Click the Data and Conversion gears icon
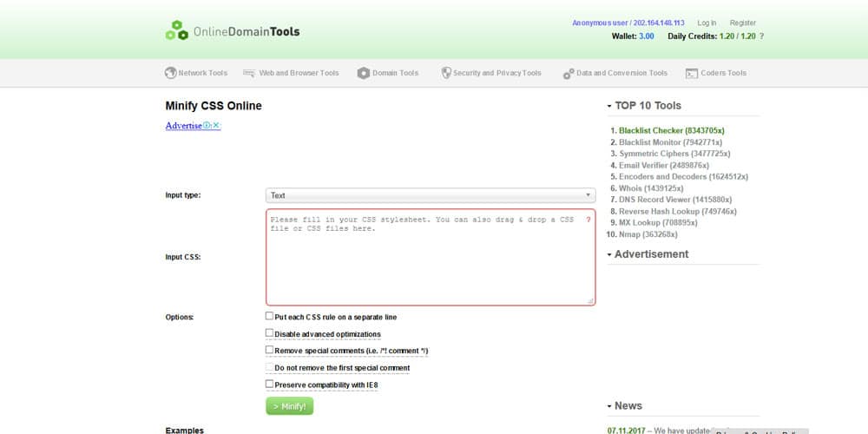Viewport: 868px width, 434px height. point(569,74)
